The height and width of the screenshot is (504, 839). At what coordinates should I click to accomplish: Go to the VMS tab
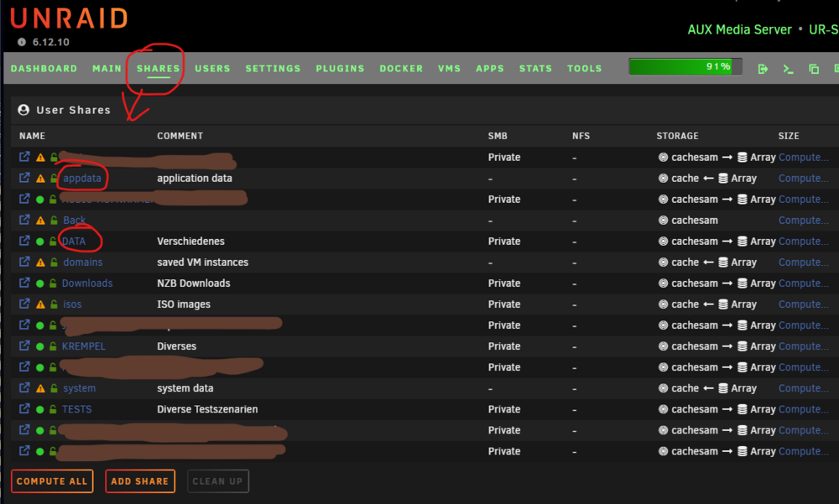449,69
